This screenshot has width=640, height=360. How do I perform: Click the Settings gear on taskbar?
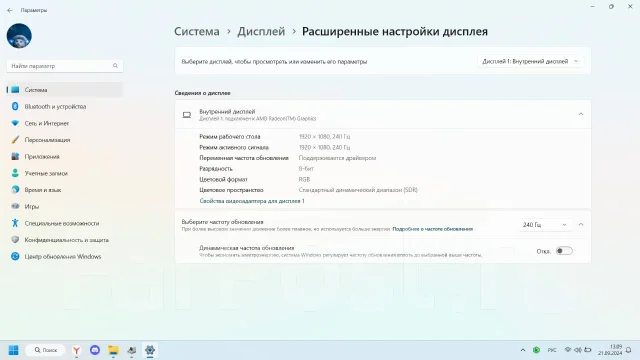[x=150, y=350]
